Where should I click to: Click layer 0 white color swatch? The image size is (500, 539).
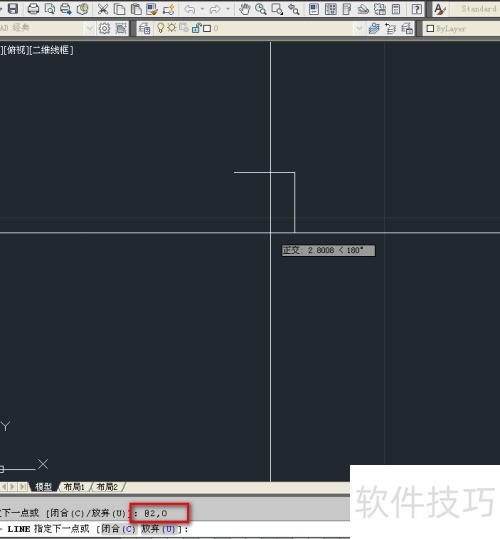[x=207, y=29]
